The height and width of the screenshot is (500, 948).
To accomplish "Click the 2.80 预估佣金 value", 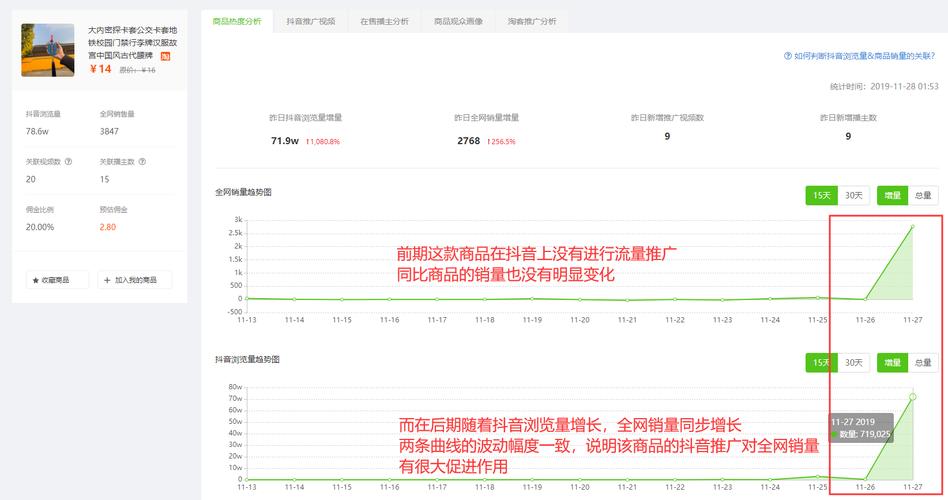I will pyautogui.click(x=108, y=227).
